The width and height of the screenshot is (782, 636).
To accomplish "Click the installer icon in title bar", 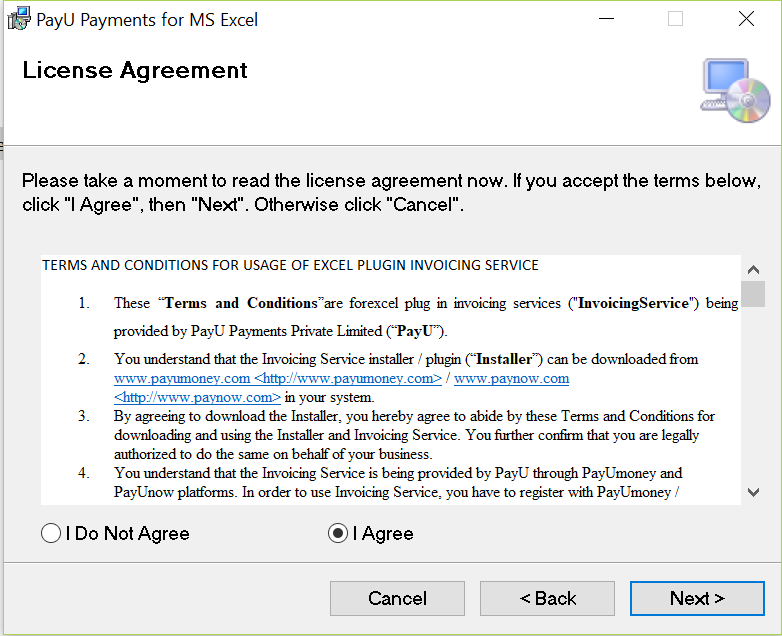I will (x=19, y=19).
